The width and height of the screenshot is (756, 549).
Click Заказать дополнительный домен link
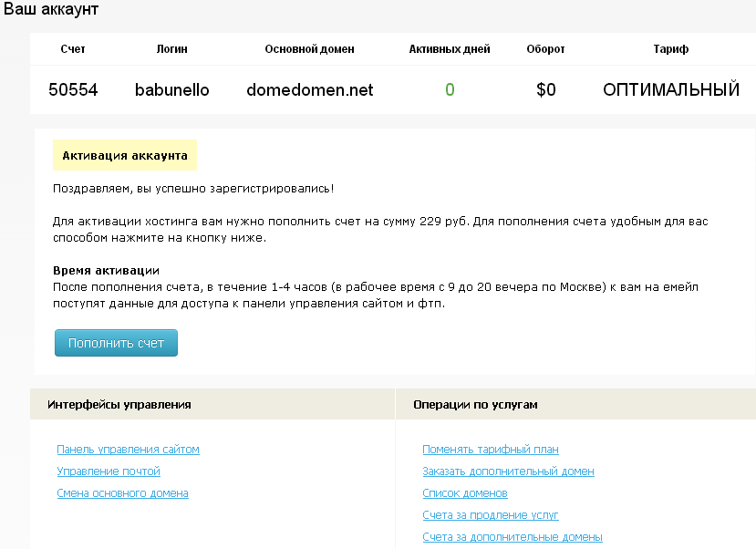tap(508, 471)
